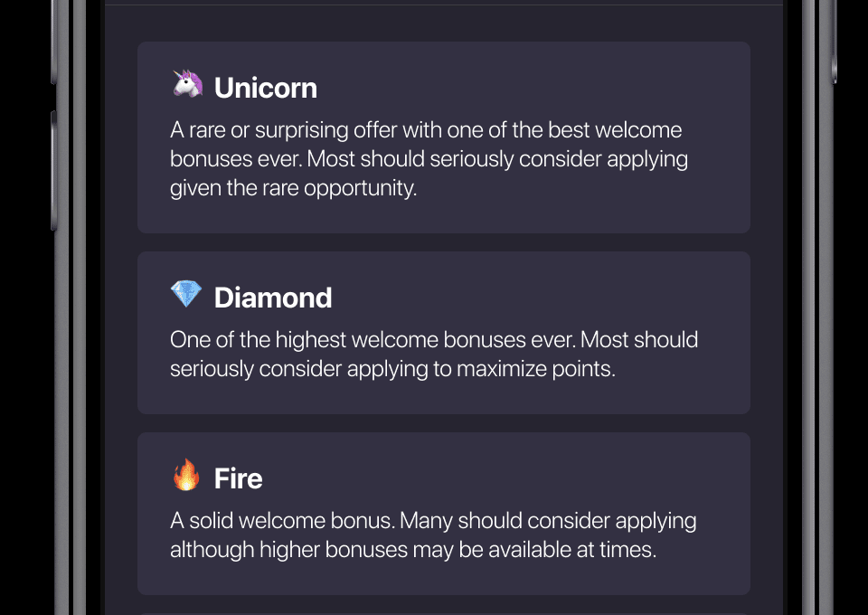
Task: Tap 'although higher bonuses may be available' line
Action: 413,550
